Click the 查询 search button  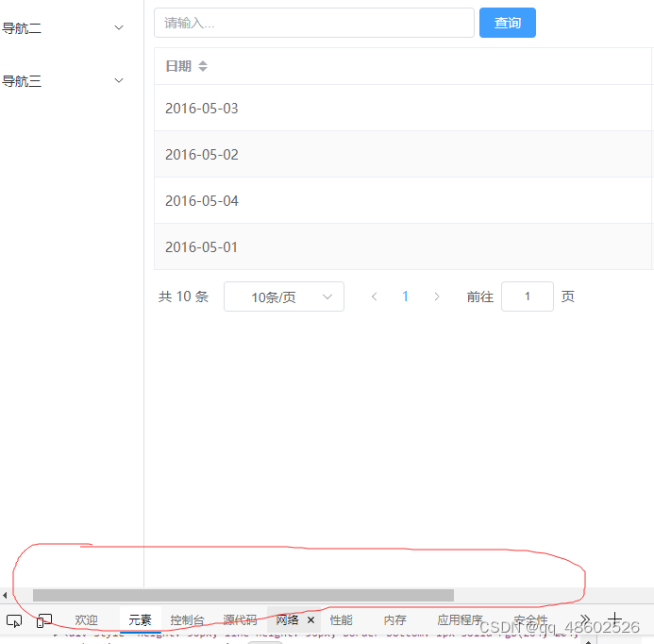click(507, 23)
